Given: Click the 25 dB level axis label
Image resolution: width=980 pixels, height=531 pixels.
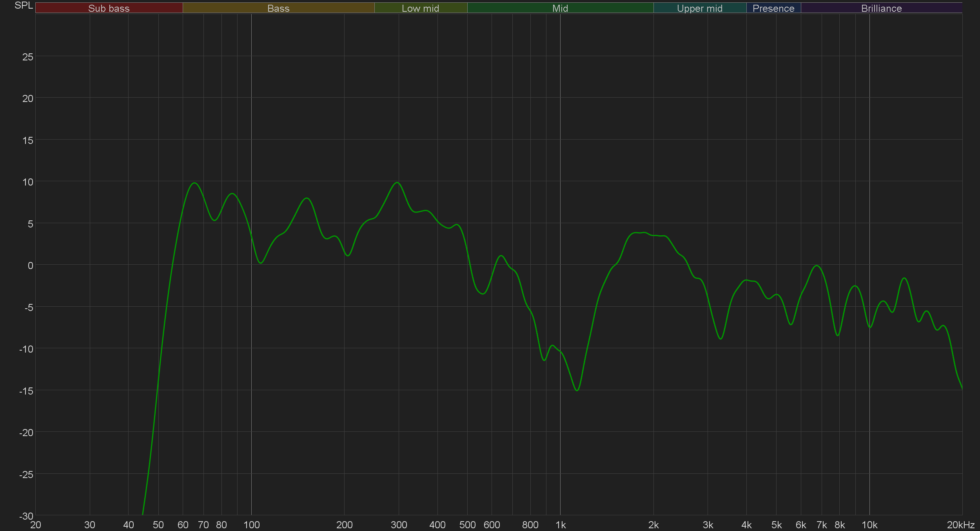Looking at the screenshot, I should (28, 57).
